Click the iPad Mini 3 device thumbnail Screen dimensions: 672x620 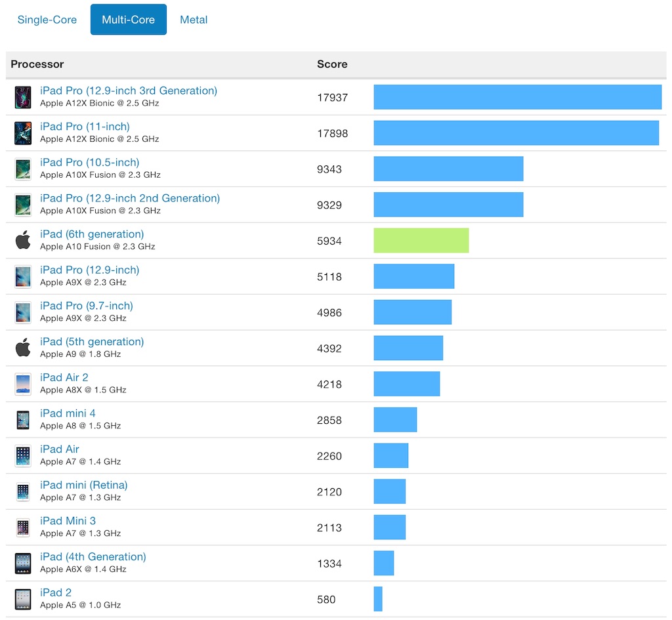coord(23,528)
